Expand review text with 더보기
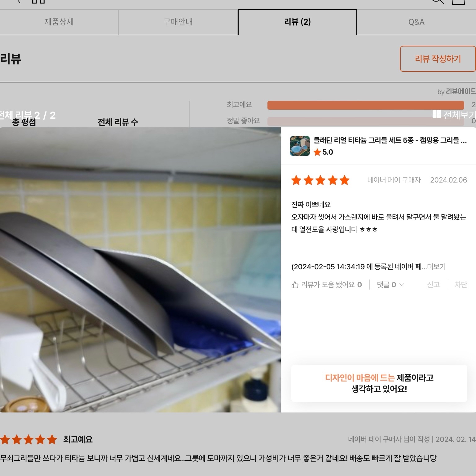The image size is (476, 476). point(436,267)
